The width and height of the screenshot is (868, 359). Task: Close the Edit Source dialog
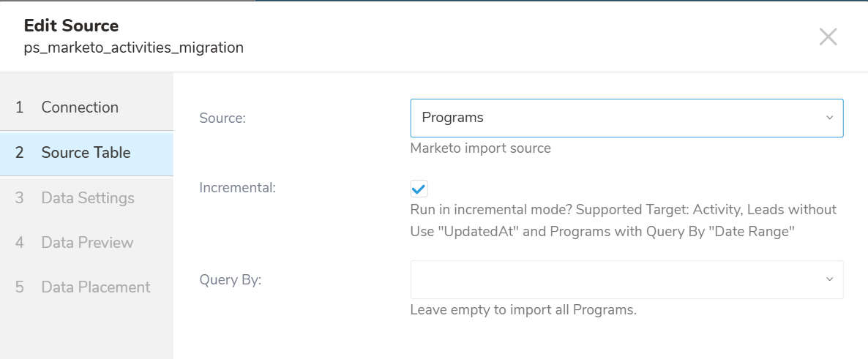tap(828, 37)
